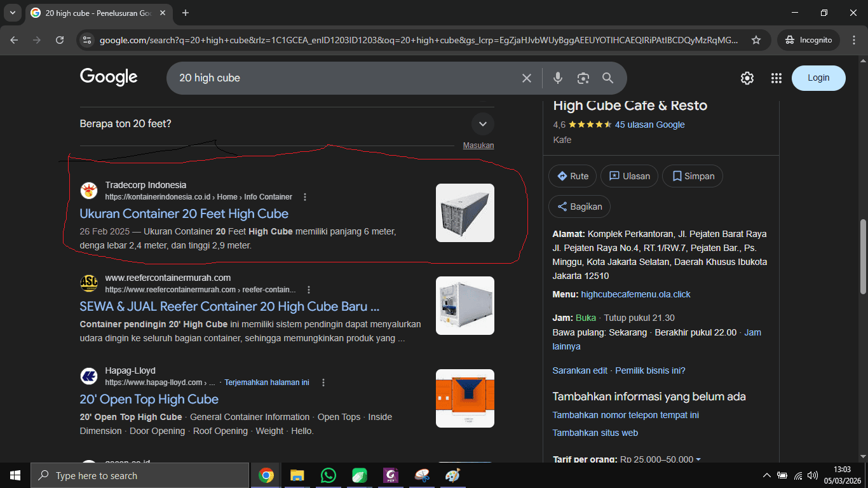Open WhatsApp from the taskbar
This screenshot has width=868, height=488.
pyautogui.click(x=329, y=475)
